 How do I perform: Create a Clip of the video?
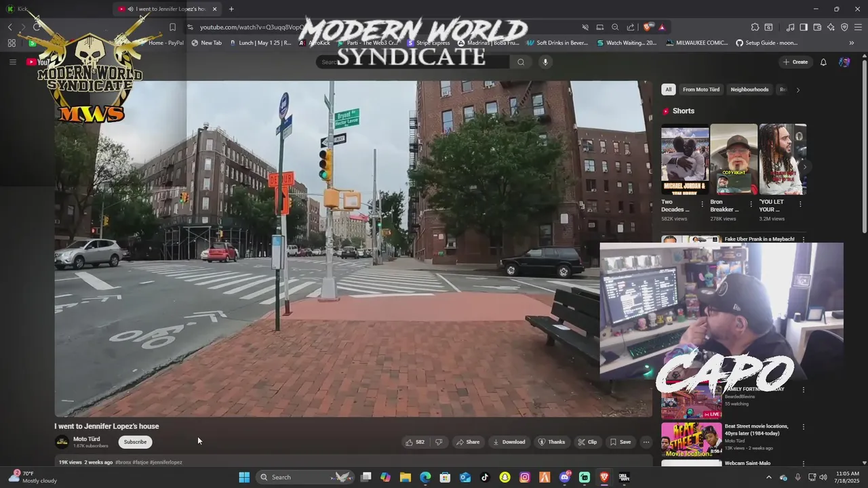pos(587,442)
